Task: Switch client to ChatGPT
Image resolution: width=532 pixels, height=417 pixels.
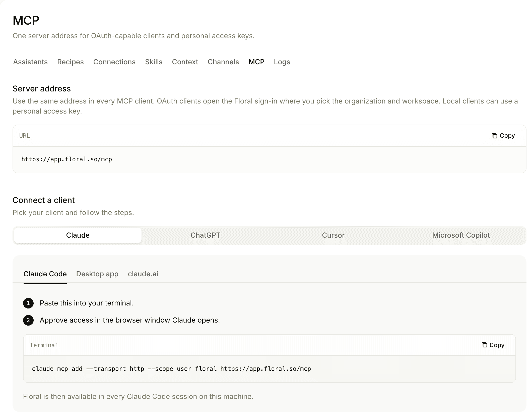Action: pyautogui.click(x=205, y=235)
